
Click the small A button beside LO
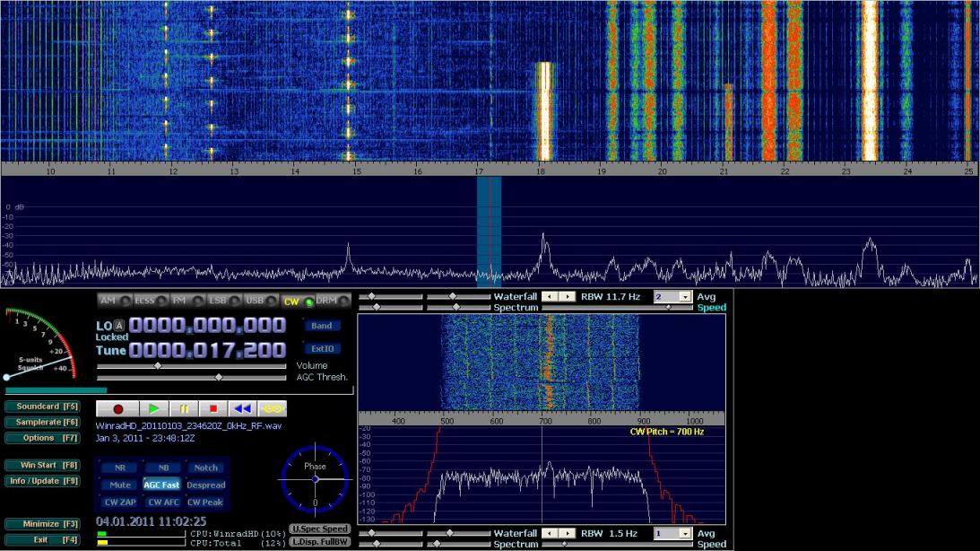point(118,325)
